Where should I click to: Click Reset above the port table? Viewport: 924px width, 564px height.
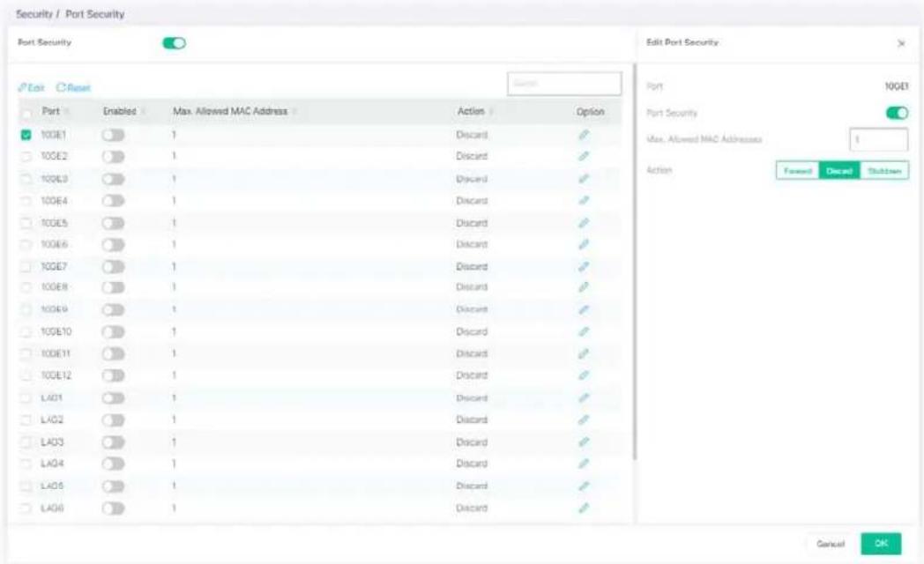coord(74,88)
